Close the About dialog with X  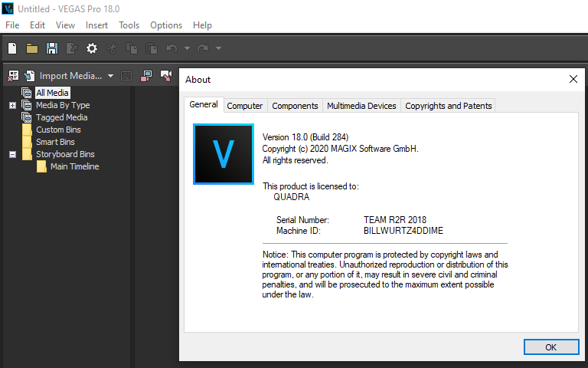(x=573, y=80)
